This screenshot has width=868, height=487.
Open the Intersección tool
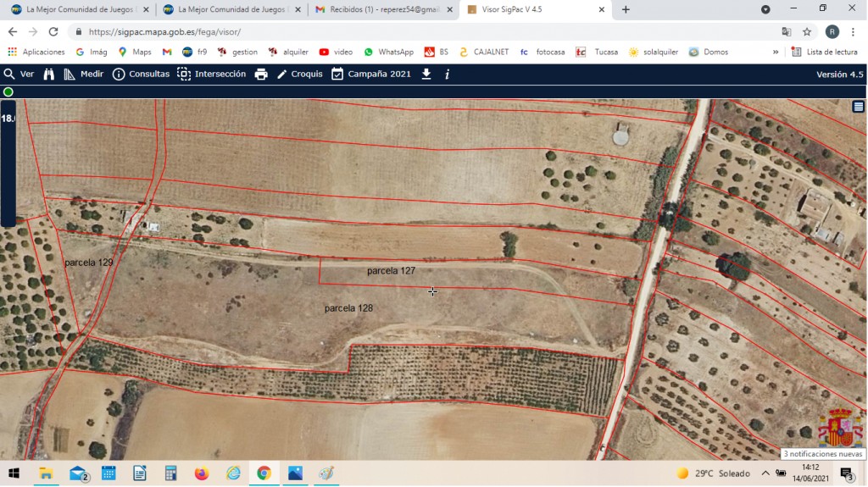(x=211, y=75)
